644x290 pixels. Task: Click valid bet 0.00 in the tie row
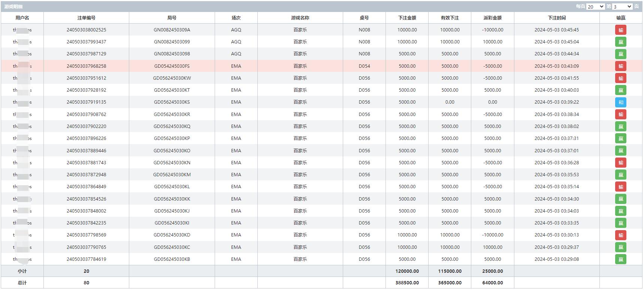tap(450, 102)
